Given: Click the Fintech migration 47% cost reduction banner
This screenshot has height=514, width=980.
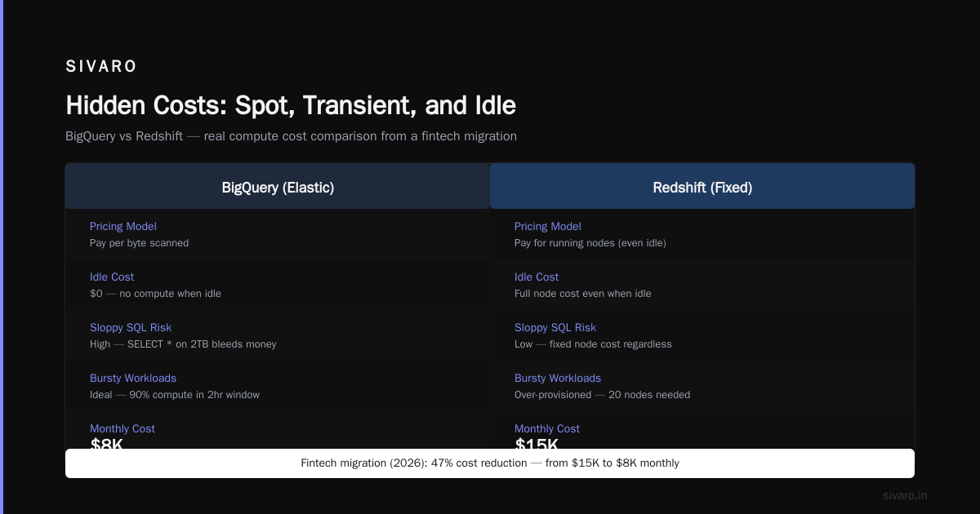Looking at the screenshot, I should point(490,463).
